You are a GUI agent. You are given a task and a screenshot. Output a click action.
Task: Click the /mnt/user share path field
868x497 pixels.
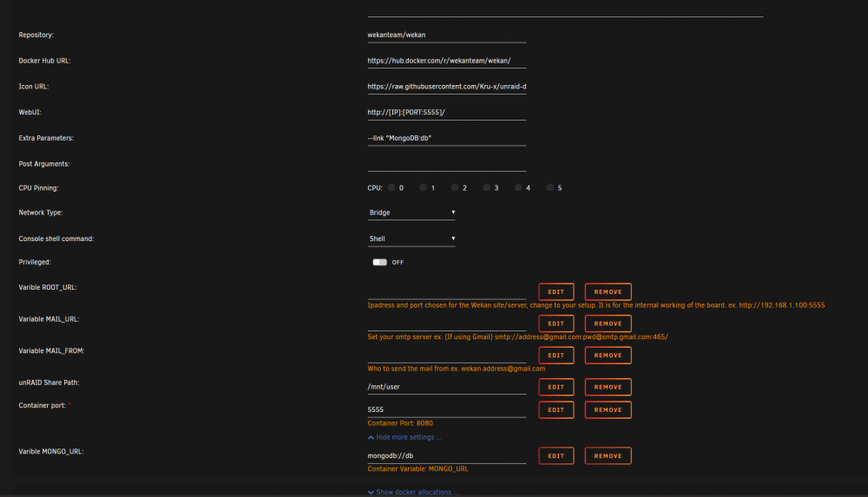tap(447, 387)
